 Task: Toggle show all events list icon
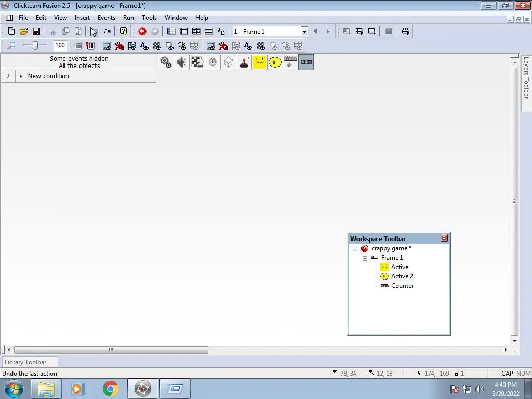tap(78, 46)
